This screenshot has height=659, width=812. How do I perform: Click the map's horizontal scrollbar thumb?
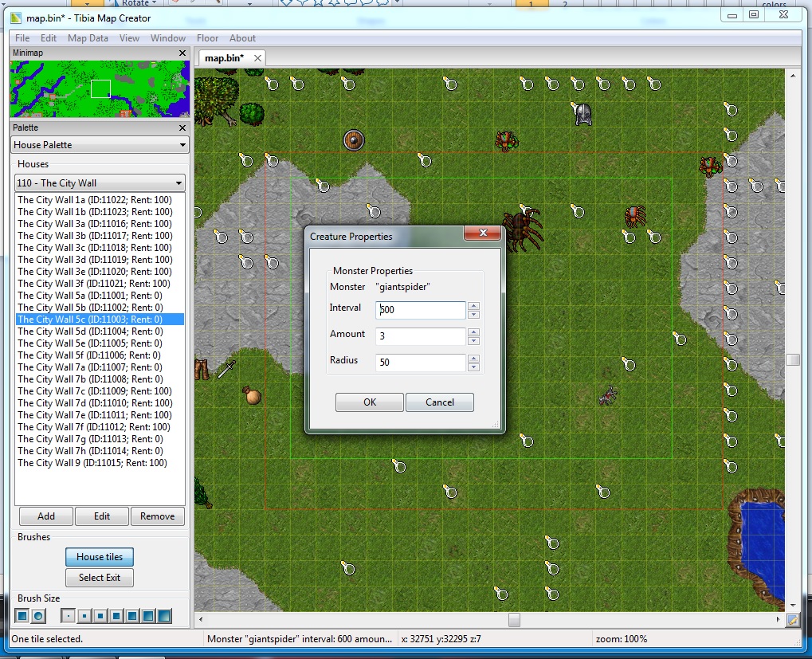pyautogui.click(x=514, y=620)
